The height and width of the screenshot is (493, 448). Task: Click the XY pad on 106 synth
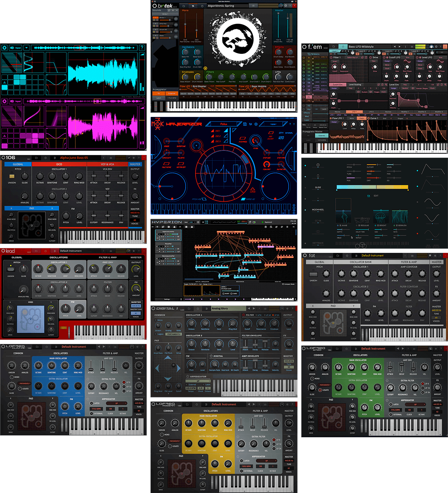pos(32,226)
